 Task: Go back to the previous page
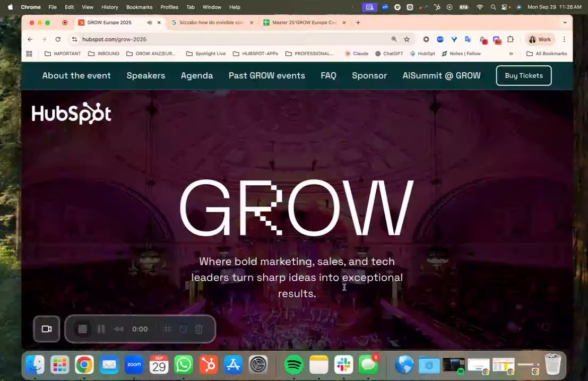[30, 39]
